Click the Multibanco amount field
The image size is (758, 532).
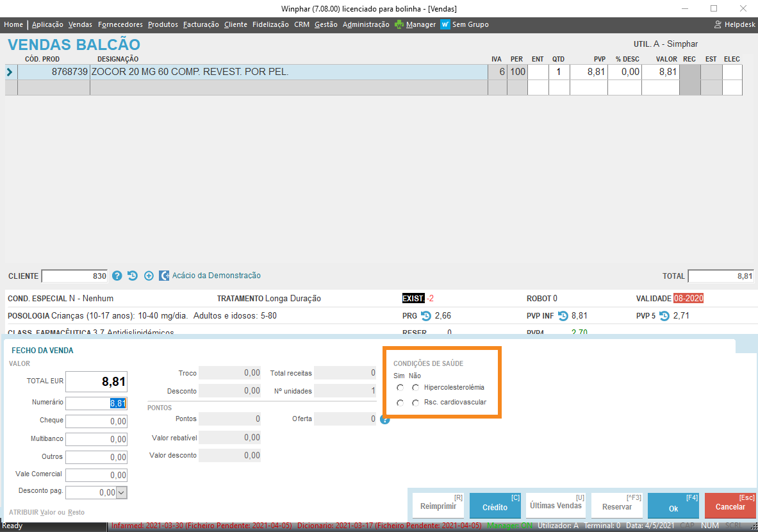pyautogui.click(x=96, y=439)
